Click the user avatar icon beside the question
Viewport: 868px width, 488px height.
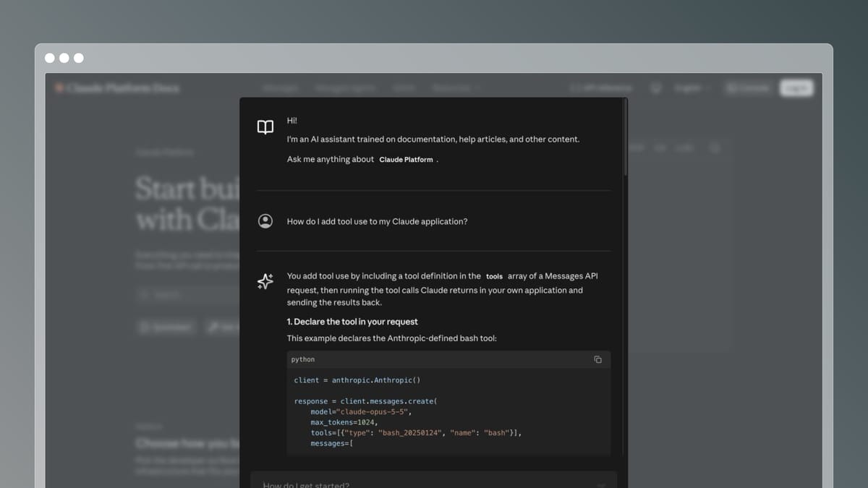click(x=265, y=221)
